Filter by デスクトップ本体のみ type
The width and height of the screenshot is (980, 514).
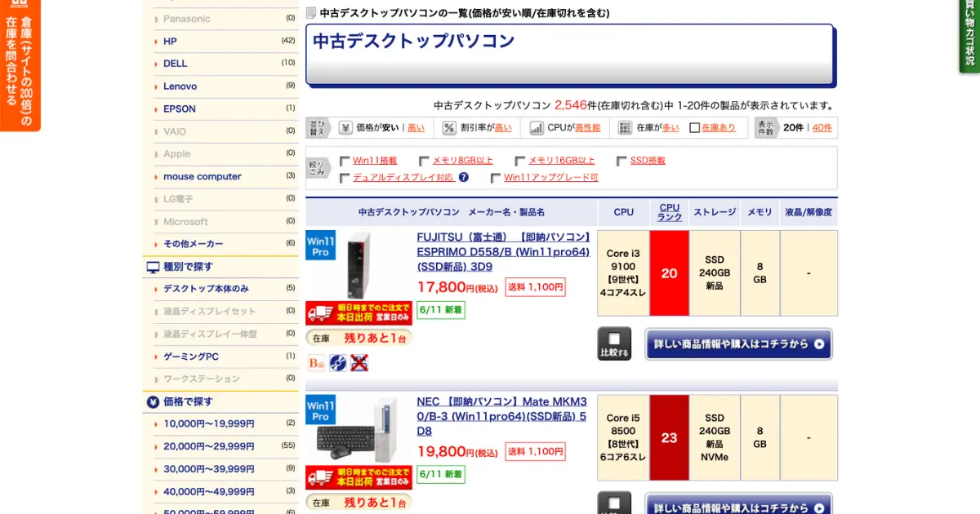pos(207,289)
